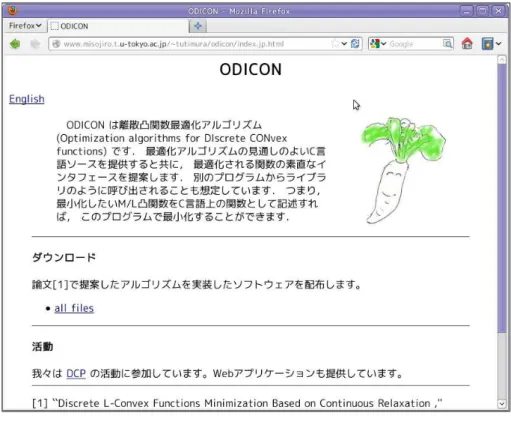
Task: Download via the all files link
Action: pos(74,308)
